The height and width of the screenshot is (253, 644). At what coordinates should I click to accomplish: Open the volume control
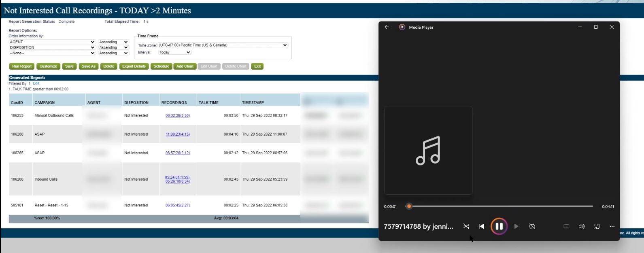click(582, 226)
